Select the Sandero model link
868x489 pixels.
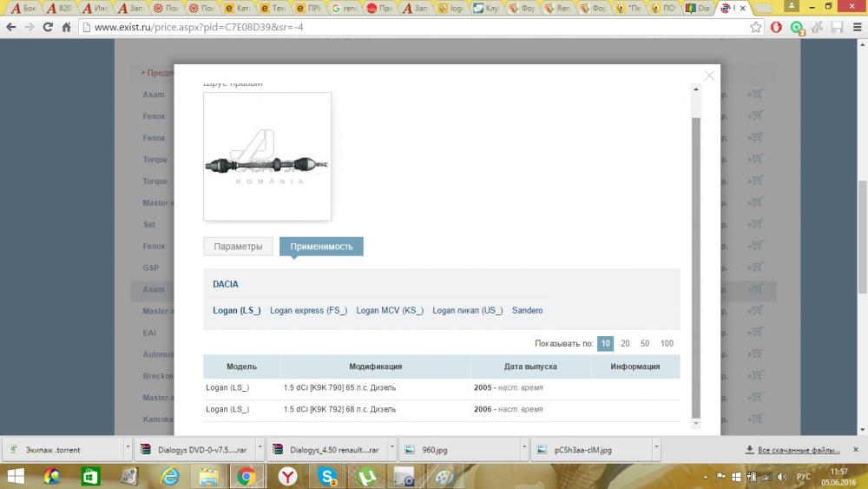527,310
